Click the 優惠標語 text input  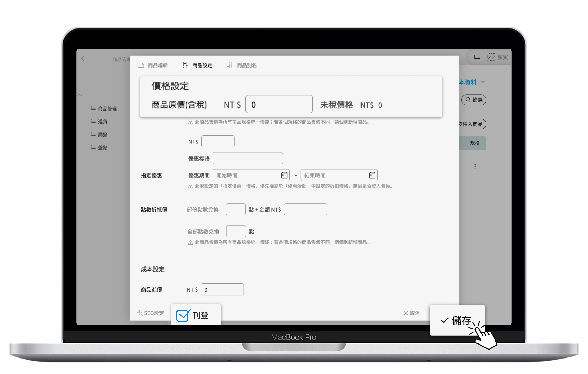(248, 158)
